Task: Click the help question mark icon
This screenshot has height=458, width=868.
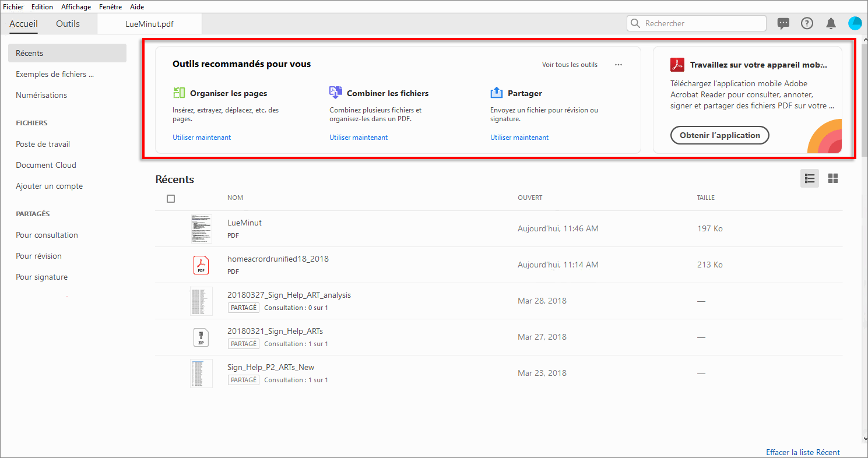Action: point(807,23)
